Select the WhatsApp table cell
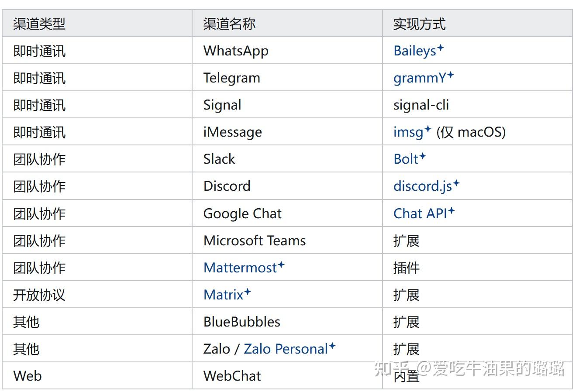 (236, 51)
